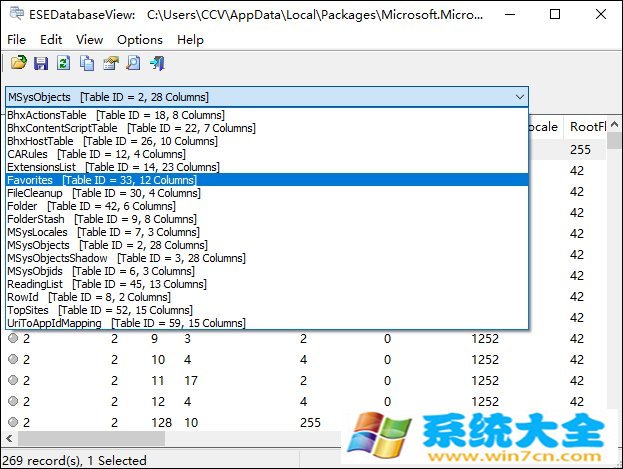Click the status bar record count text
The width and height of the screenshot is (623, 469).
(75, 460)
